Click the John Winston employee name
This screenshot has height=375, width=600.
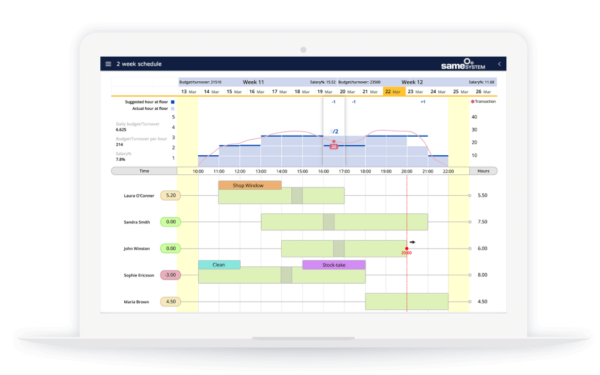[137, 248]
